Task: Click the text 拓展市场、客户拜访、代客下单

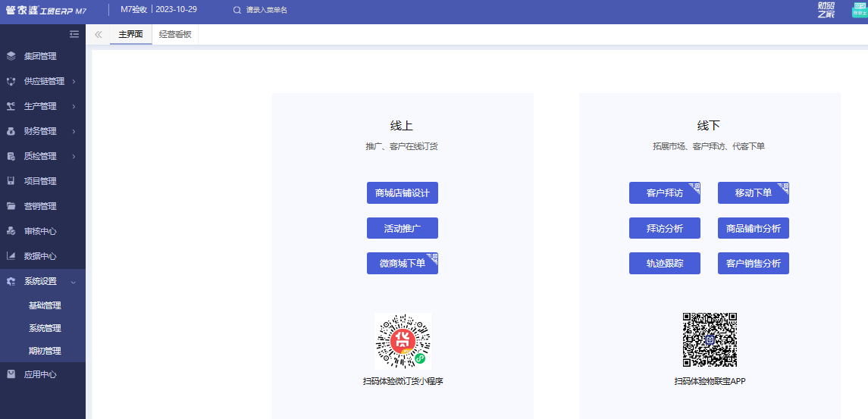Action: click(x=709, y=147)
